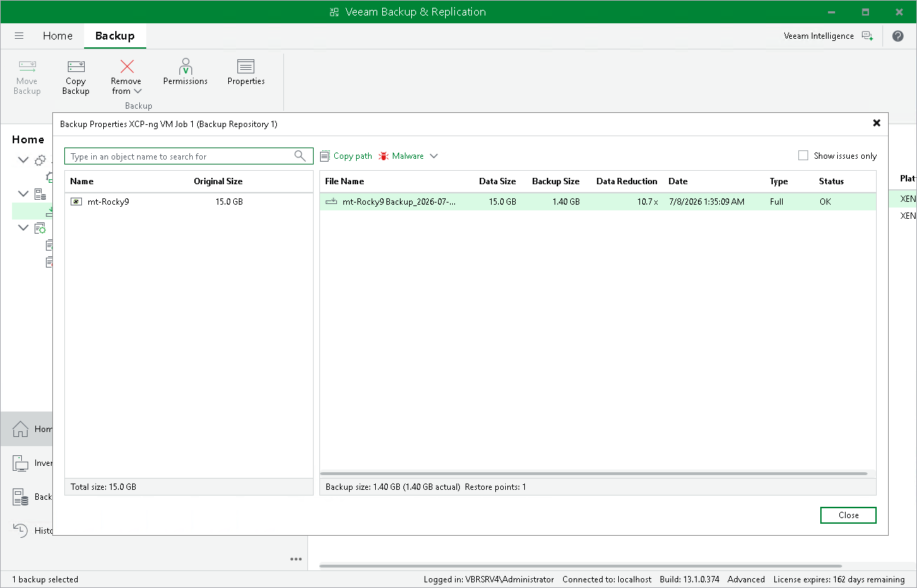
Task: Open the help question mark icon
Action: click(898, 36)
